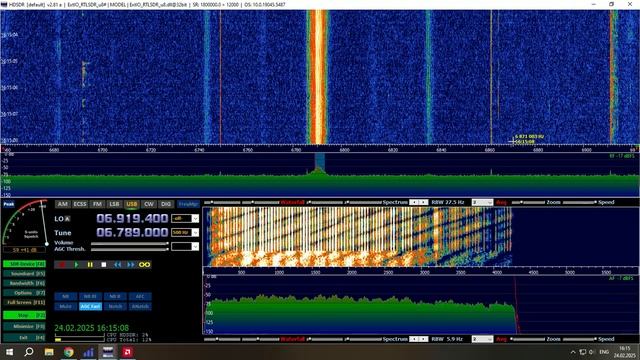Click the Tune frequency digits display
The width and height of the screenshot is (640, 360).
point(132,232)
